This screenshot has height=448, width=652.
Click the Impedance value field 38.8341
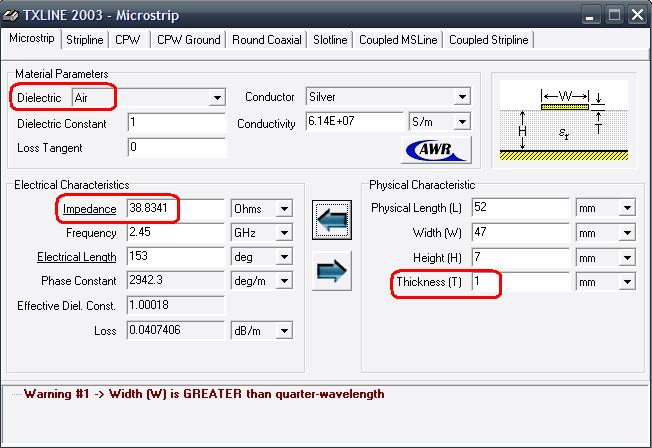click(x=176, y=208)
